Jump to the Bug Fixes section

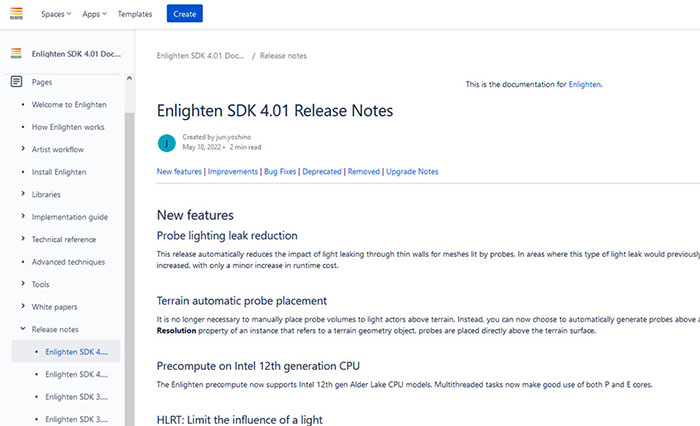[x=280, y=171]
